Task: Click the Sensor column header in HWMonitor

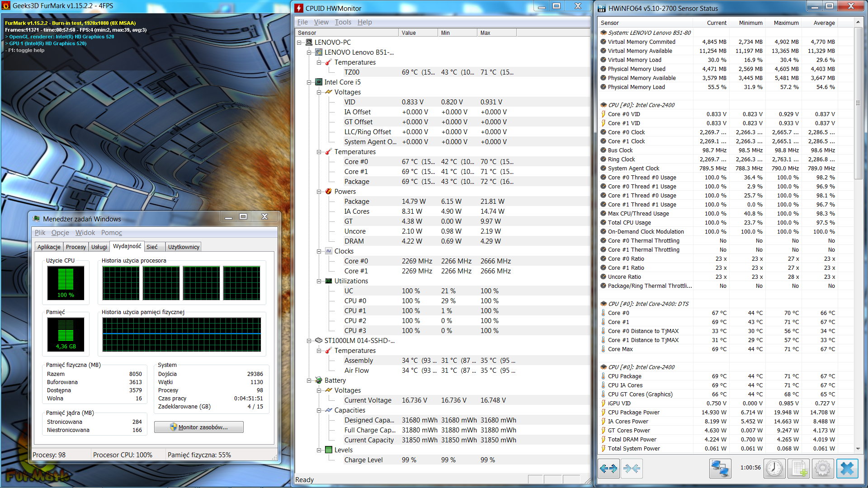Action: point(347,33)
